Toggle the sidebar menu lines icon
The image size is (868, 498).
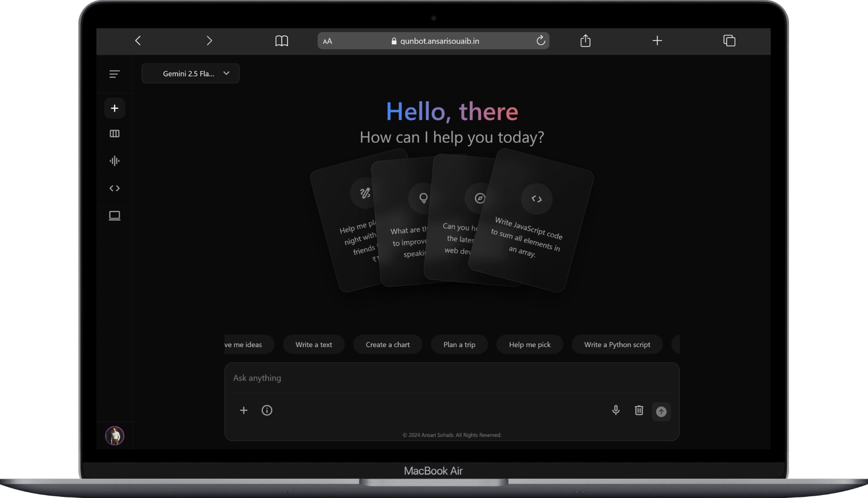(115, 74)
